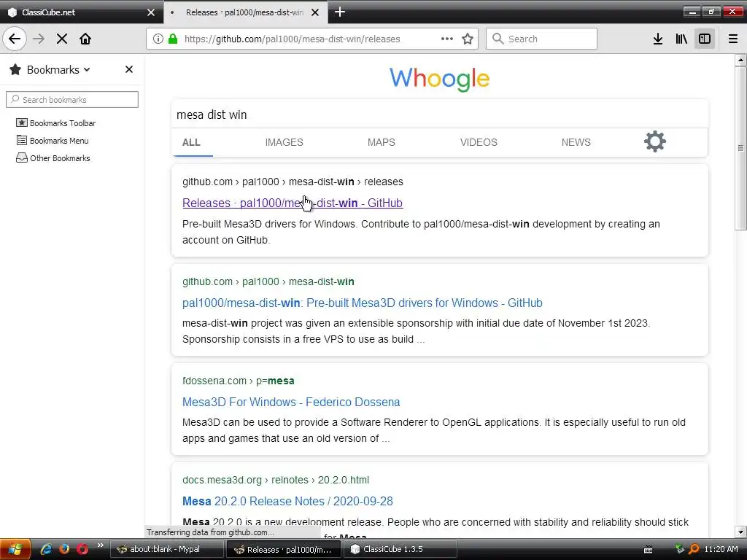Switch to Releases pal1000 taskbar window
The image size is (747, 560).
[284, 549]
